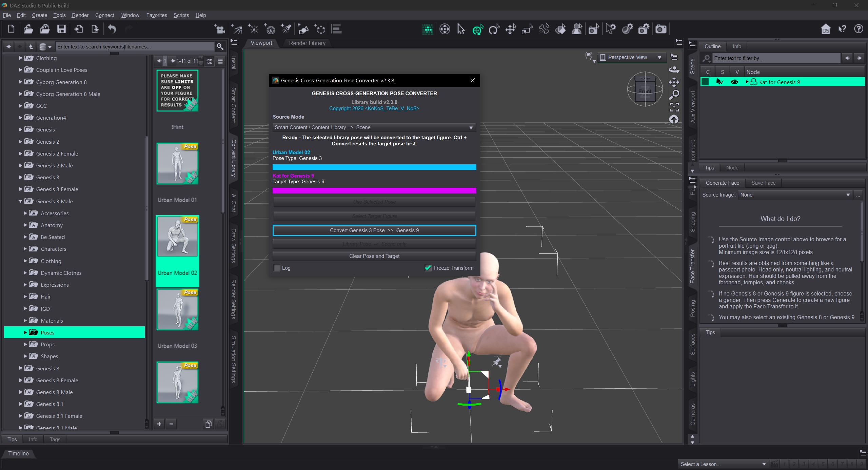Open the Content Library side tab
Viewport: 868px width, 470px height.
(234, 158)
